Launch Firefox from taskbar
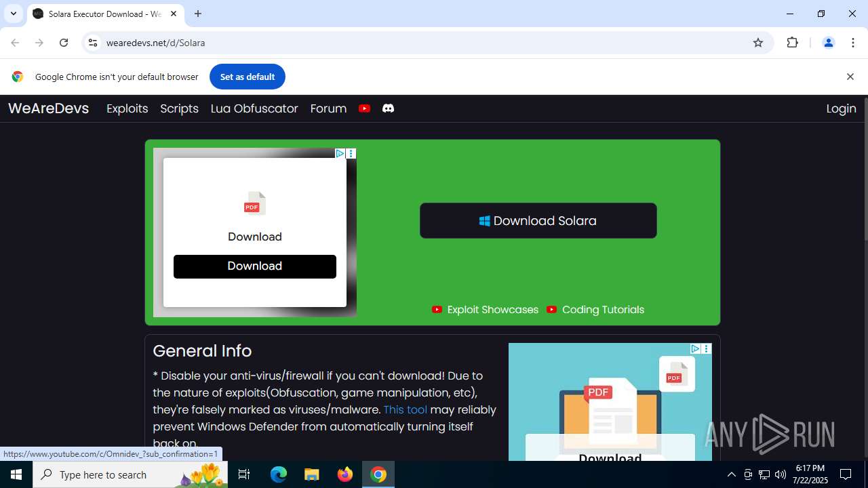 pyautogui.click(x=345, y=474)
